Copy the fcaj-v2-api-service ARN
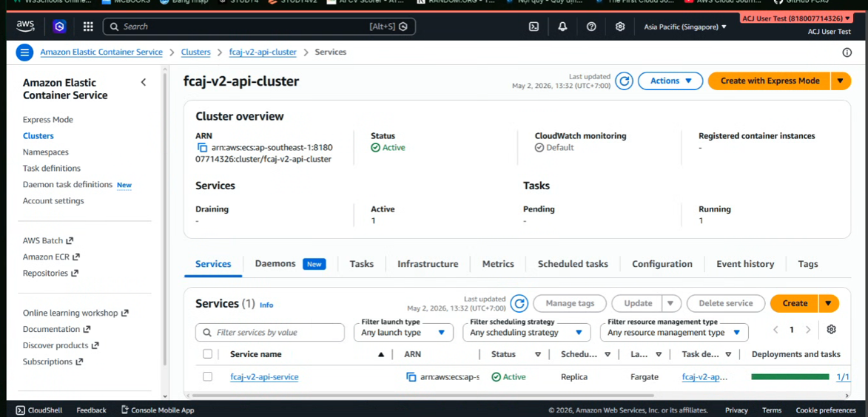This screenshot has height=417, width=868. point(411,376)
